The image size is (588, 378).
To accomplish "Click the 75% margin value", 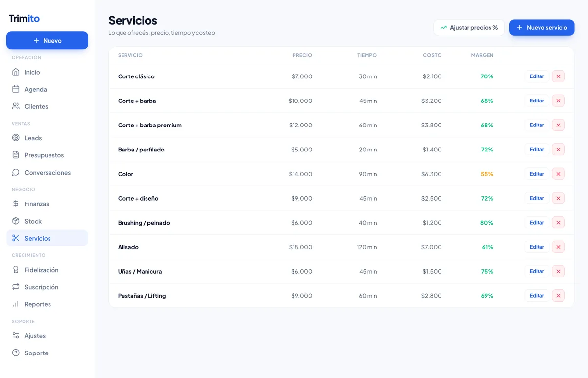I will [x=487, y=271].
